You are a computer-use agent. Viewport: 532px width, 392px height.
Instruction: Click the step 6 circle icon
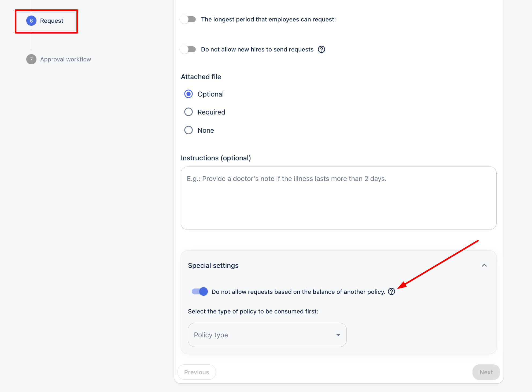click(31, 21)
